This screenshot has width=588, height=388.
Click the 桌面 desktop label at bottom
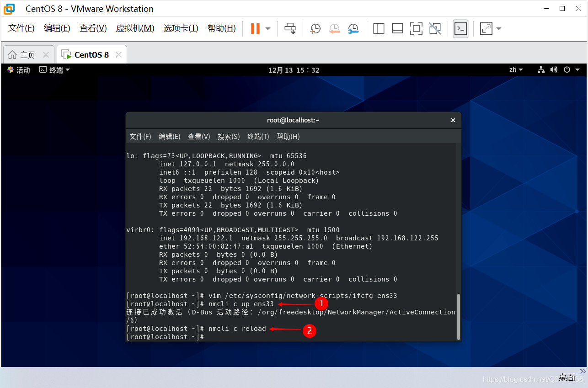567,377
